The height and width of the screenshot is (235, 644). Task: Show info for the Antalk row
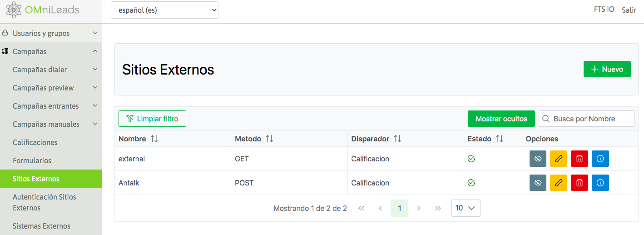600,183
